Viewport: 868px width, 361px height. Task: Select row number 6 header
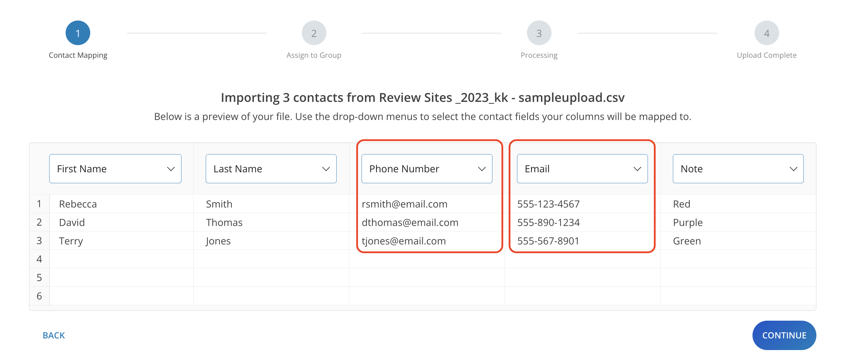39,296
